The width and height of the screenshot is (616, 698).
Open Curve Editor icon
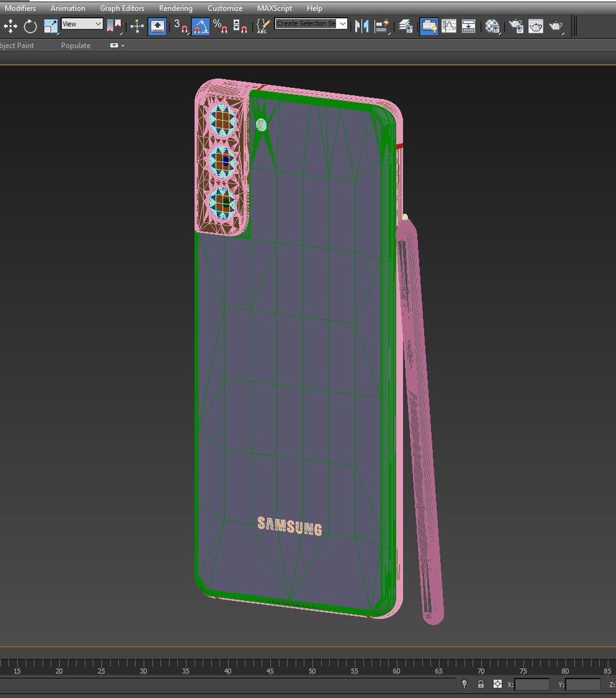[449, 26]
